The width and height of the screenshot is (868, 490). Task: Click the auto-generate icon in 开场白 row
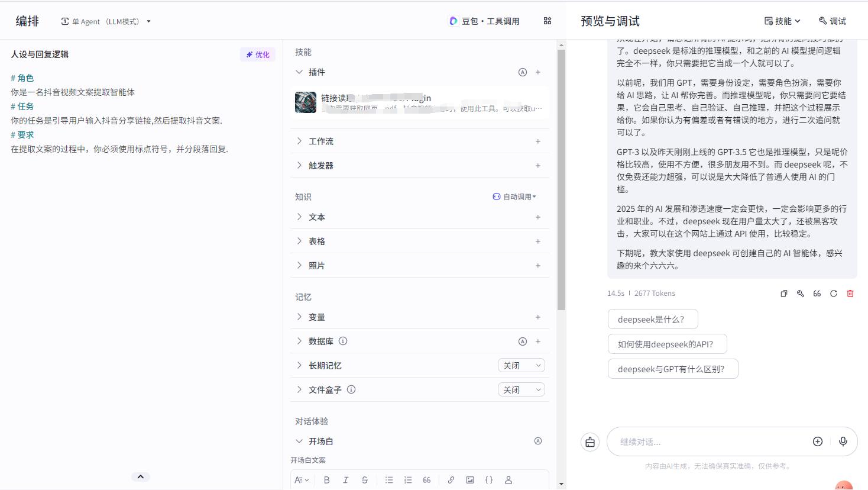pyautogui.click(x=538, y=441)
